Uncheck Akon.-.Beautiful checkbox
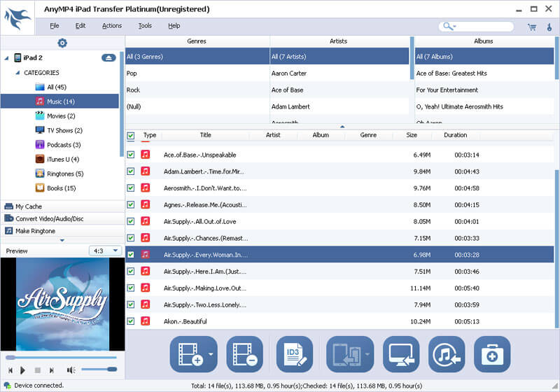This screenshot has height=392, width=560. pos(131,321)
